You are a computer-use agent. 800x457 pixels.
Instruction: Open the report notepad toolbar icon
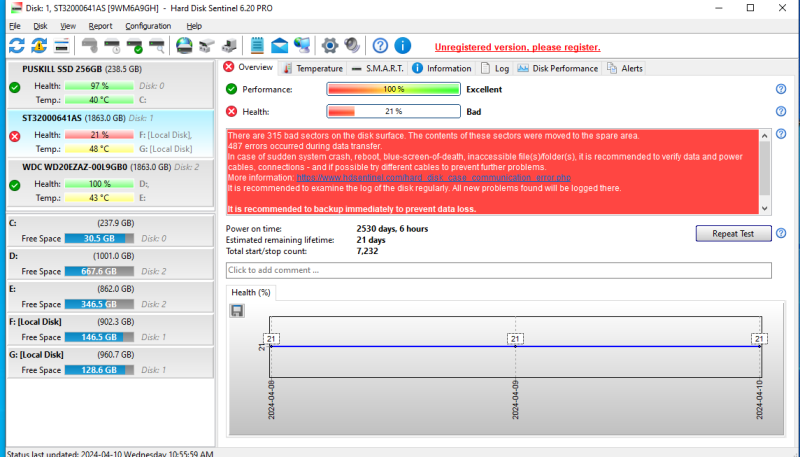(257, 46)
